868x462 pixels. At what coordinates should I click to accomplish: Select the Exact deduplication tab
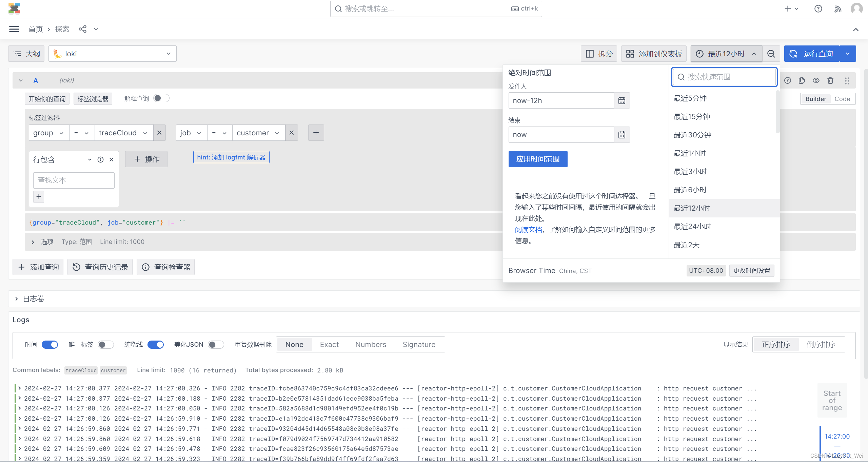[329, 344]
